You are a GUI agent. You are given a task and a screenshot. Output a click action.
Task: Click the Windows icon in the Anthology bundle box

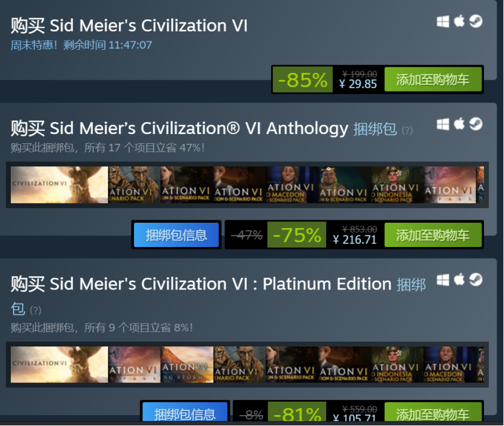point(443,124)
